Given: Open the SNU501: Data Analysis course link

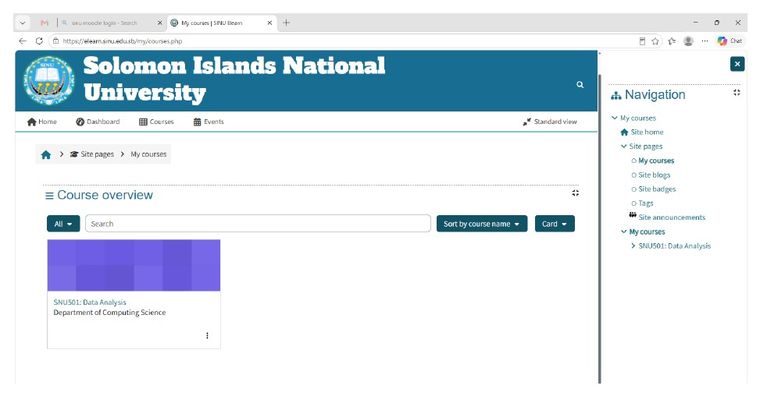Looking at the screenshot, I should [90, 302].
